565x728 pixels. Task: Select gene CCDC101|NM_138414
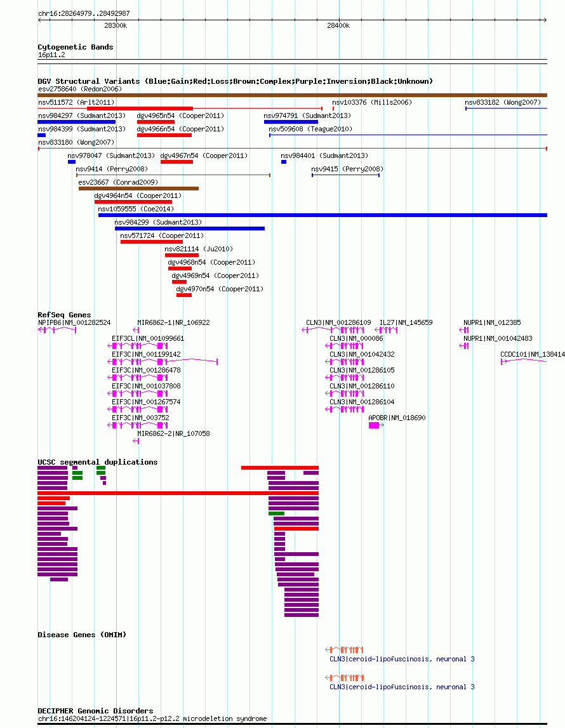pos(533,355)
